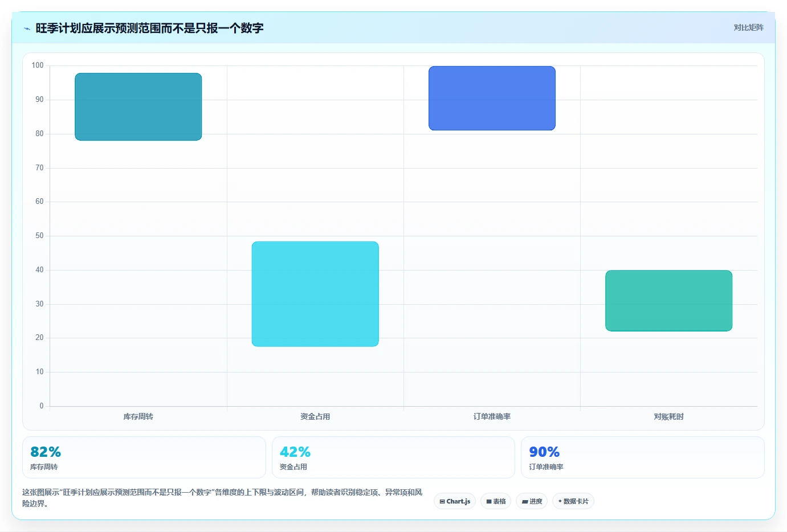Click the small icon before the chart title
Image resolution: width=787 pixels, height=532 pixels.
click(27, 28)
